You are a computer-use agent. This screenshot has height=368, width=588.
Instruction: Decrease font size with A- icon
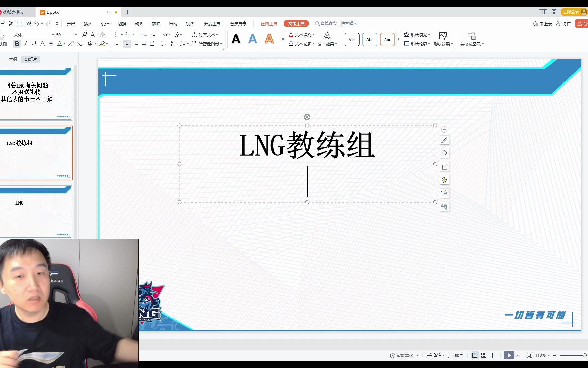pos(93,35)
